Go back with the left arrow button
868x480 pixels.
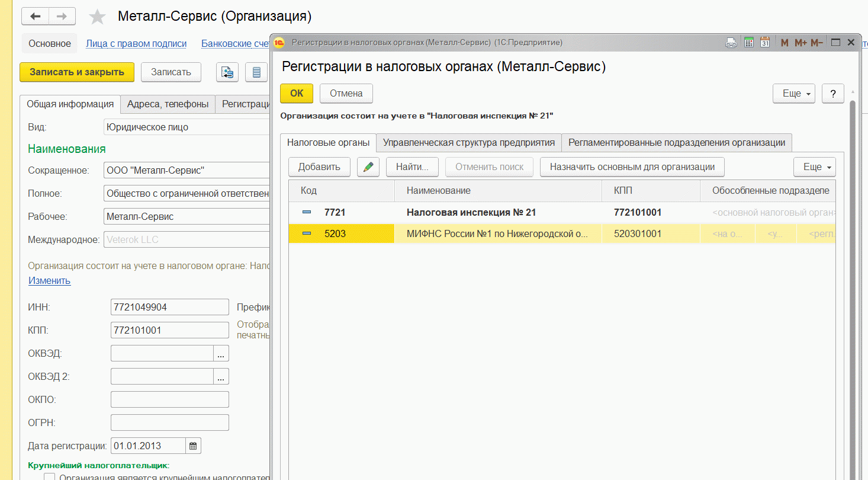point(35,16)
